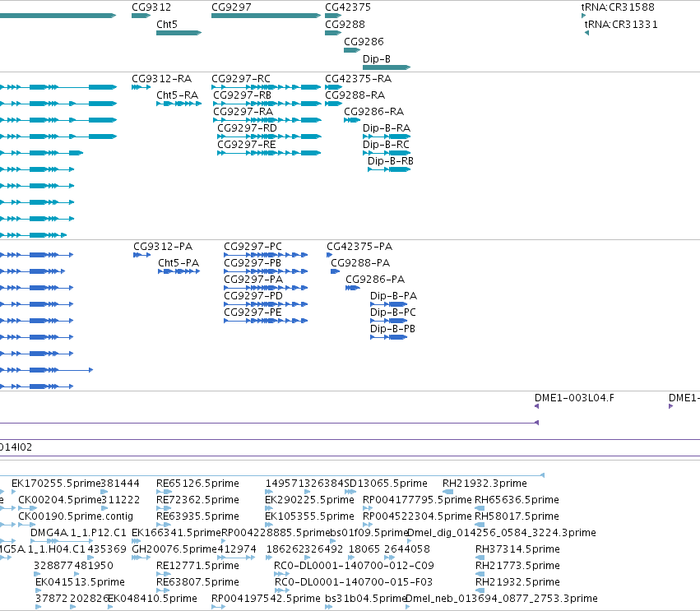Screen dimensions: 700x611
Task: Select the Dip-B-PB protein feature
Action: coord(389,337)
